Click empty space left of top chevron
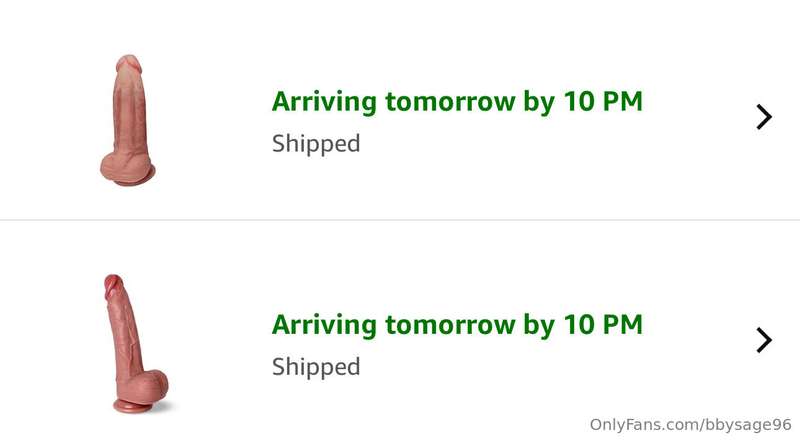 click(x=699, y=117)
